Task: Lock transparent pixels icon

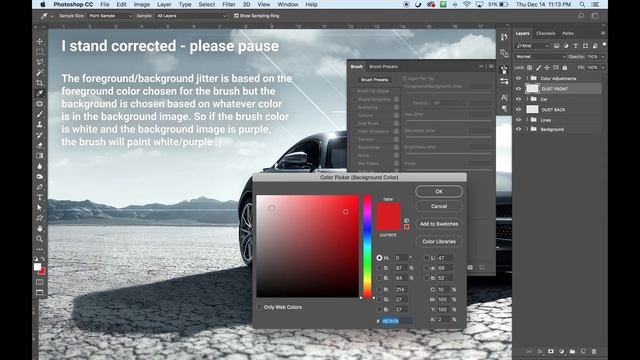Action: click(x=529, y=67)
